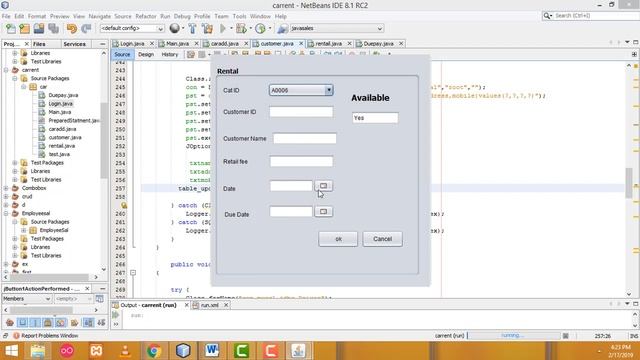The height and width of the screenshot is (360, 640).
Task: Click the New Project toolbar icon
Action: click(x=24, y=29)
